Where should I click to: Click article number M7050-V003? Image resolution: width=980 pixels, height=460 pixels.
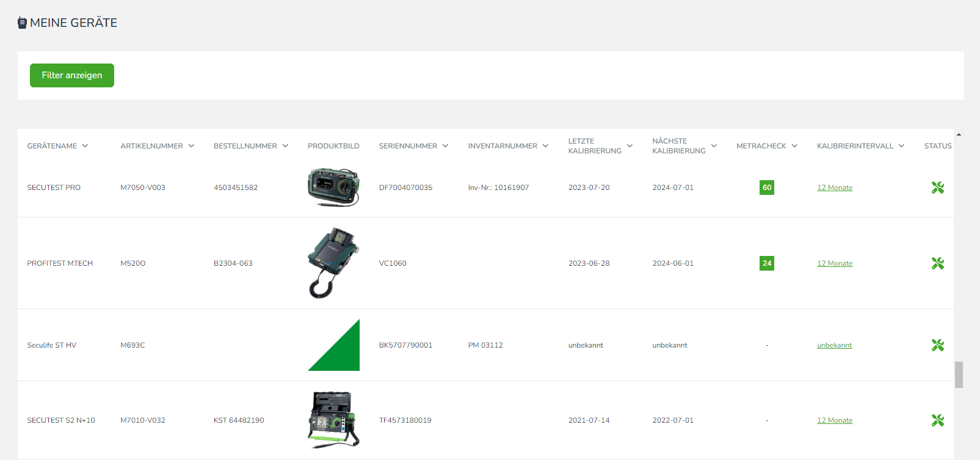143,188
